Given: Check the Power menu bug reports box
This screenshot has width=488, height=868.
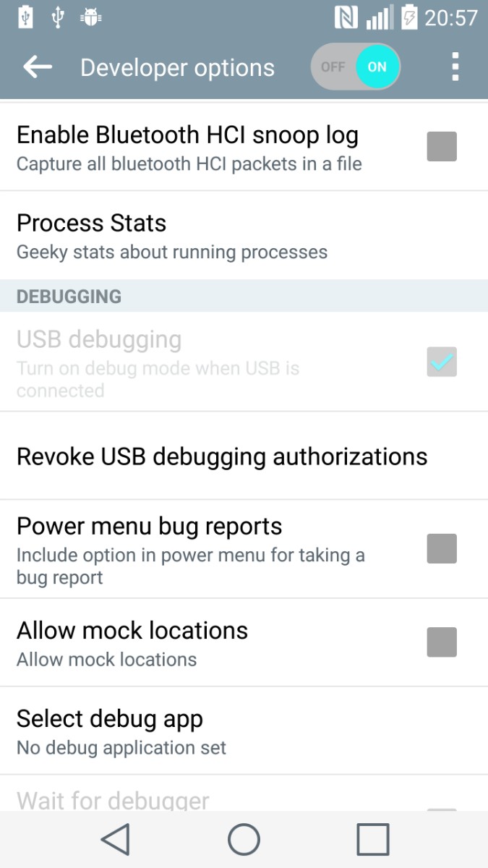Looking at the screenshot, I should tap(442, 549).
